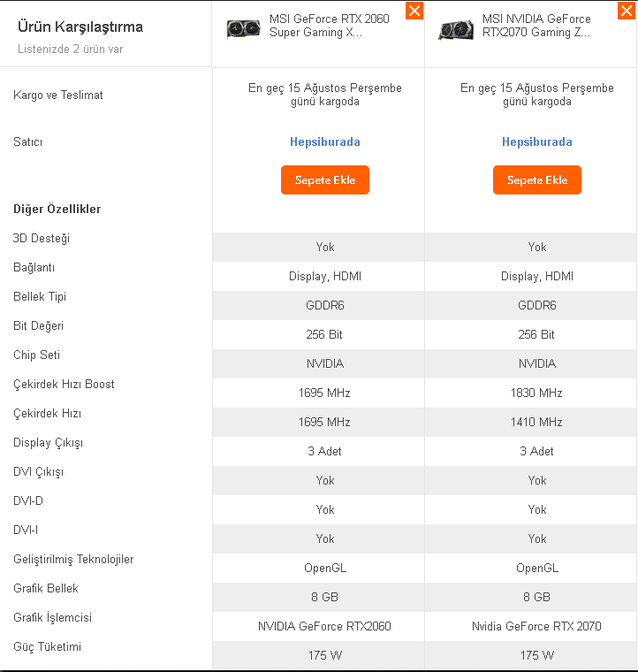Remove RTX 2060 Super from comparison

(414, 11)
